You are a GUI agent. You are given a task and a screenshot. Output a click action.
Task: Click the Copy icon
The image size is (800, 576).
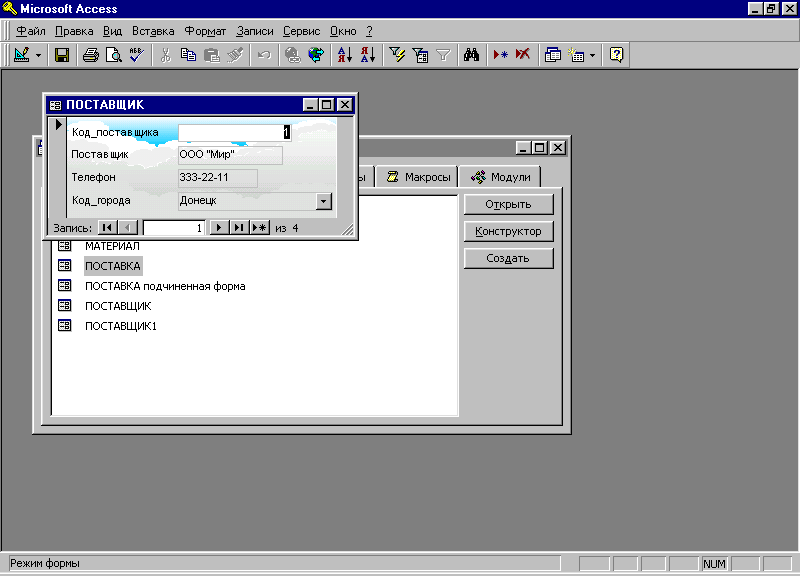point(188,55)
